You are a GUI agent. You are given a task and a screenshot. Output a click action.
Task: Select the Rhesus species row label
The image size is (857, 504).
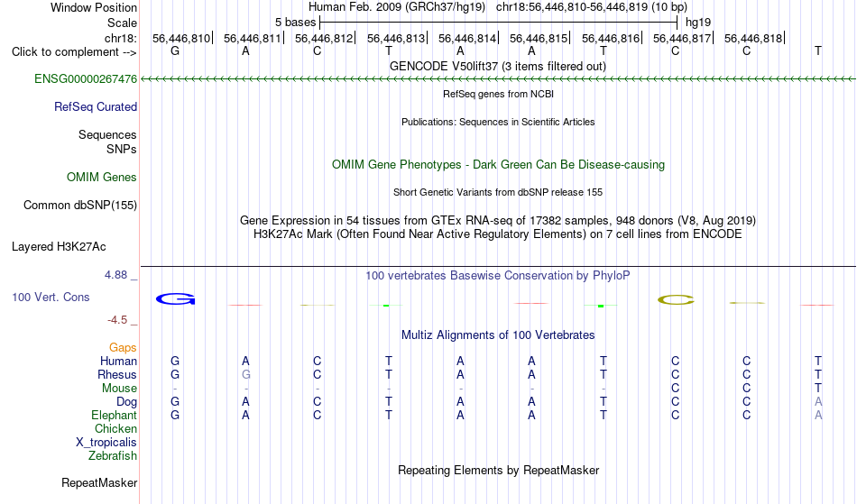(x=117, y=374)
